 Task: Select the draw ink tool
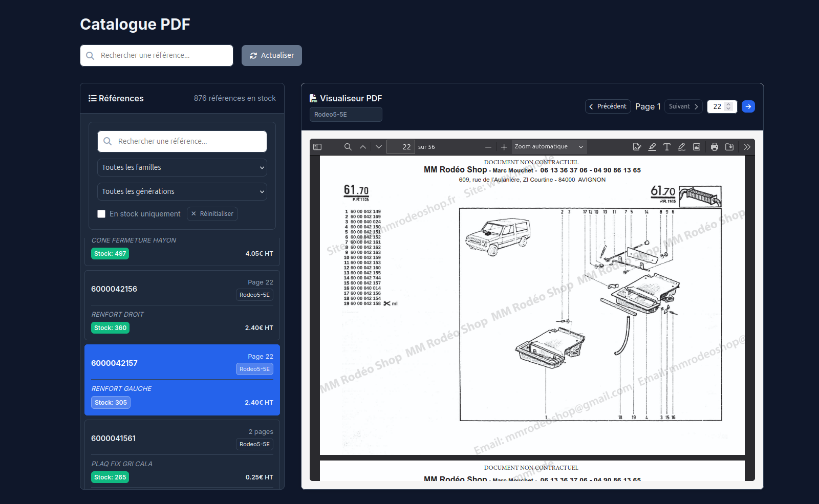[x=681, y=147]
